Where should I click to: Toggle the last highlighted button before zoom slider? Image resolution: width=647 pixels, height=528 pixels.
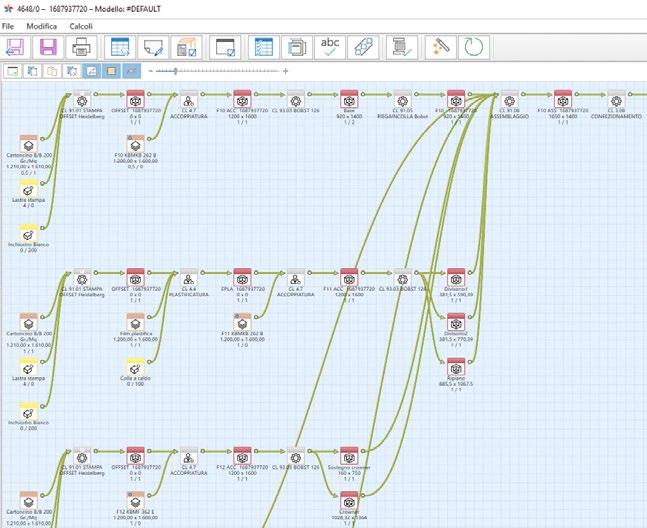click(x=131, y=71)
